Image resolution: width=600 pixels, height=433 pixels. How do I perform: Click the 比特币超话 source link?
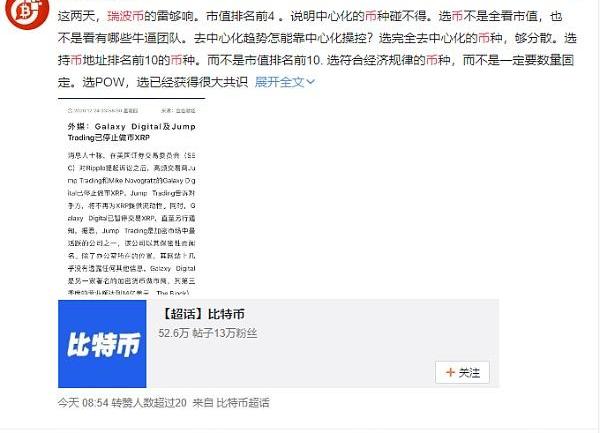pyautogui.click(x=243, y=403)
